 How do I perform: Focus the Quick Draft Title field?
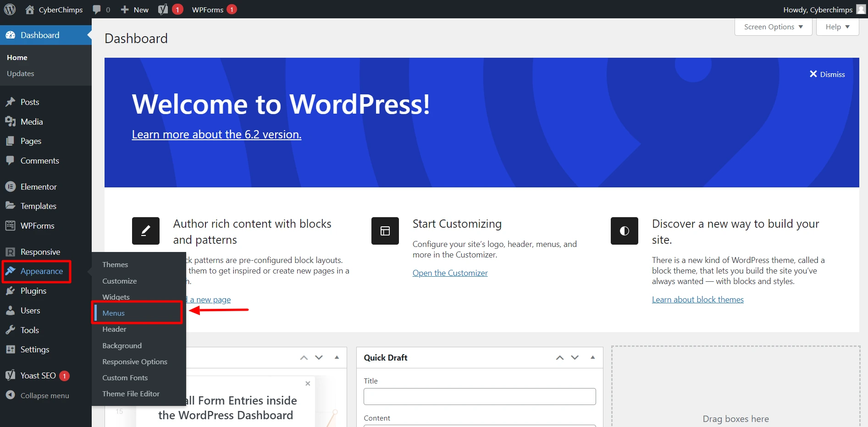click(480, 396)
